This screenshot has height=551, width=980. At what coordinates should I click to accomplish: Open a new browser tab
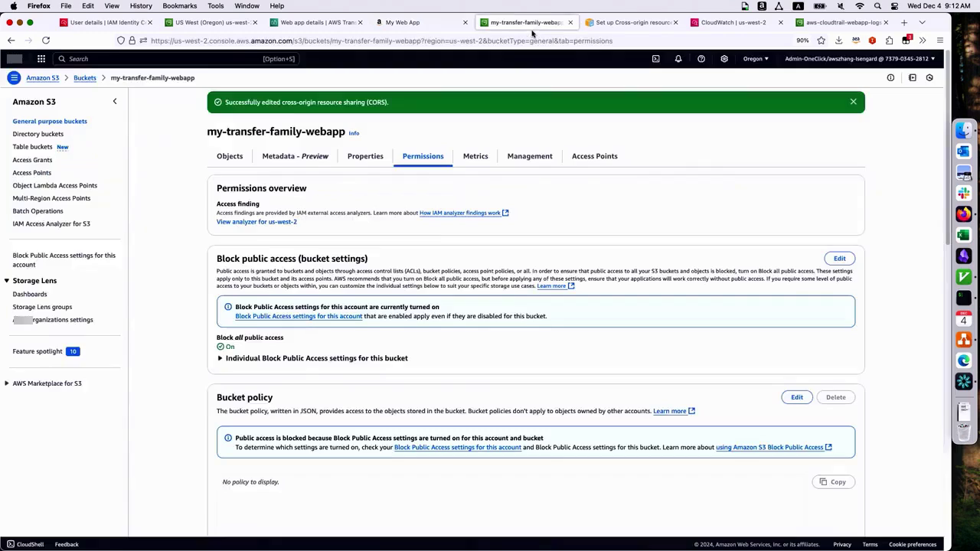[x=904, y=22]
